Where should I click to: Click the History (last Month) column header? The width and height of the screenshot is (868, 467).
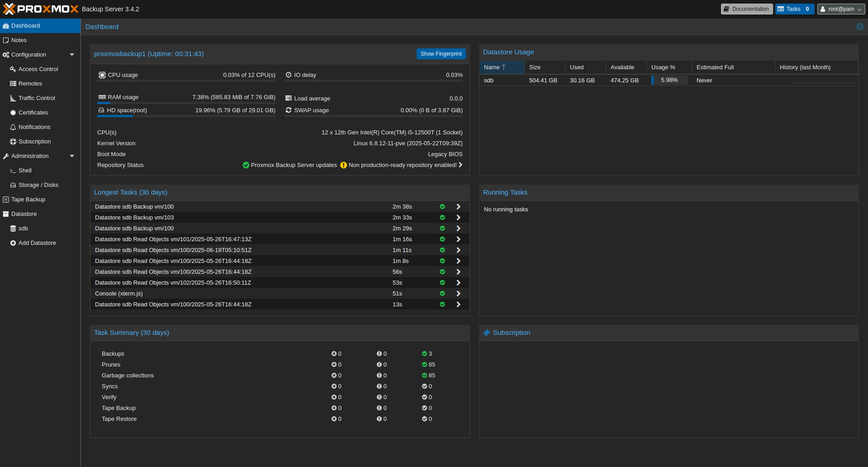click(816, 67)
